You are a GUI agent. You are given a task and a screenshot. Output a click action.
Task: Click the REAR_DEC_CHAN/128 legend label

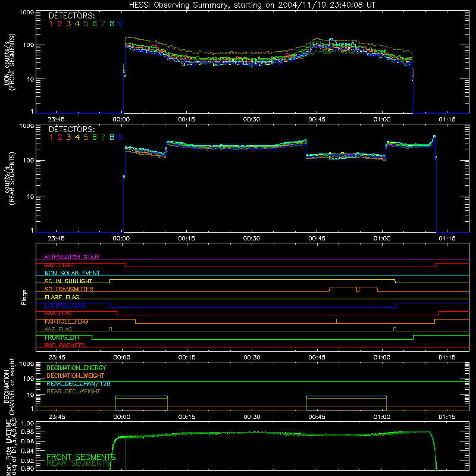[79, 384]
